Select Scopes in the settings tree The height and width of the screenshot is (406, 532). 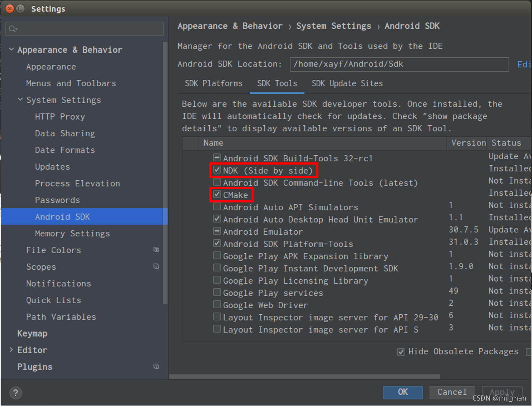[41, 267]
